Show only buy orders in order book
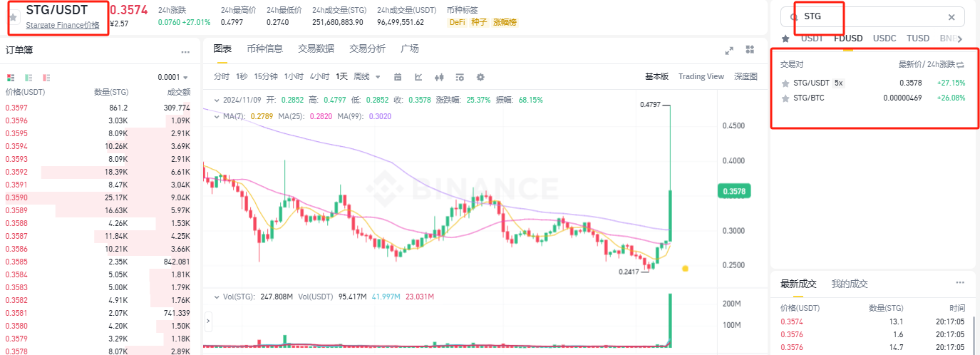 click(x=29, y=77)
